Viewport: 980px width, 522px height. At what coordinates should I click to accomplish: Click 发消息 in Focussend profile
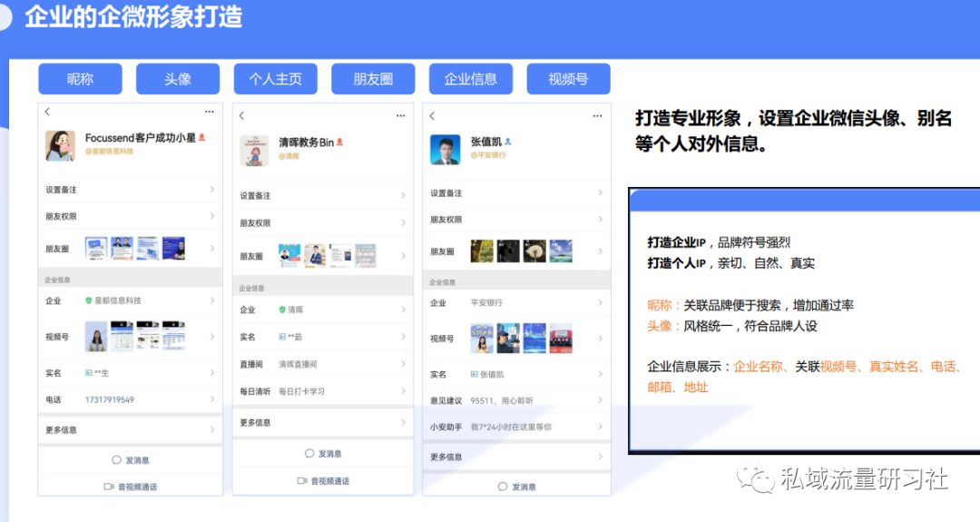click(130, 460)
